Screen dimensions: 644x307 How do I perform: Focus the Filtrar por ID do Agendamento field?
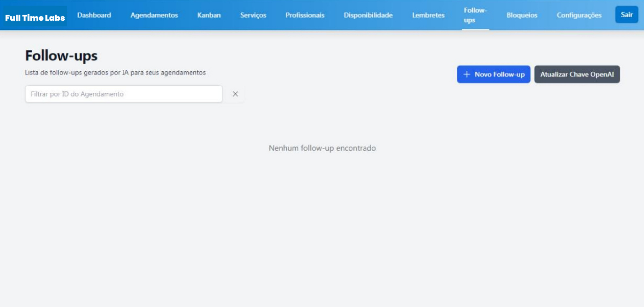(123, 94)
